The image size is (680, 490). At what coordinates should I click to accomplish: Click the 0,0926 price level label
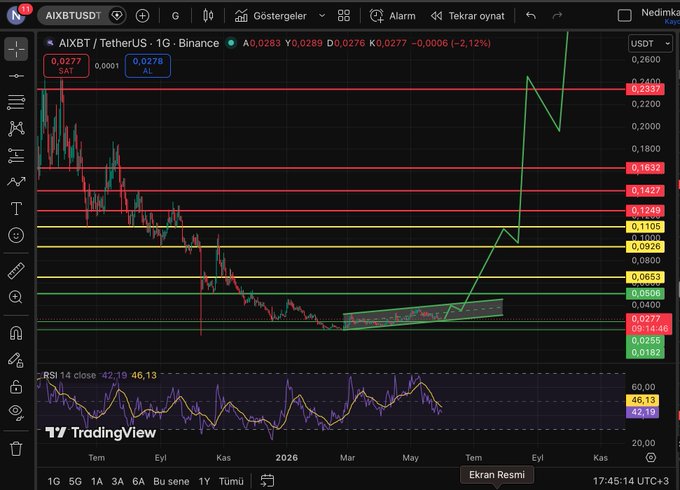coord(645,247)
